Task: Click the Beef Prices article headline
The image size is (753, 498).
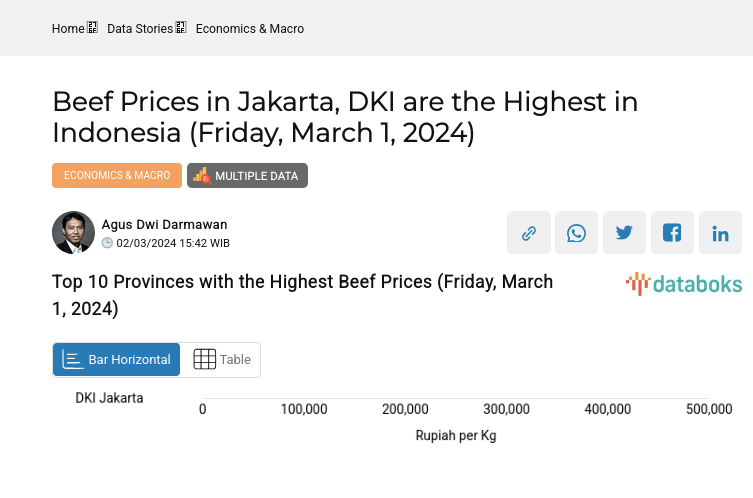Action: click(345, 117)
